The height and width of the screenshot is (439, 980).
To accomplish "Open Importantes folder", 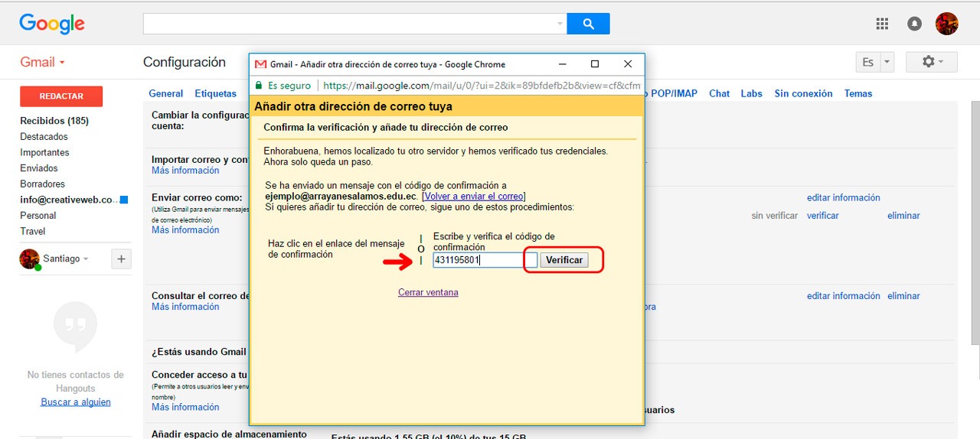I will point(44,152).
